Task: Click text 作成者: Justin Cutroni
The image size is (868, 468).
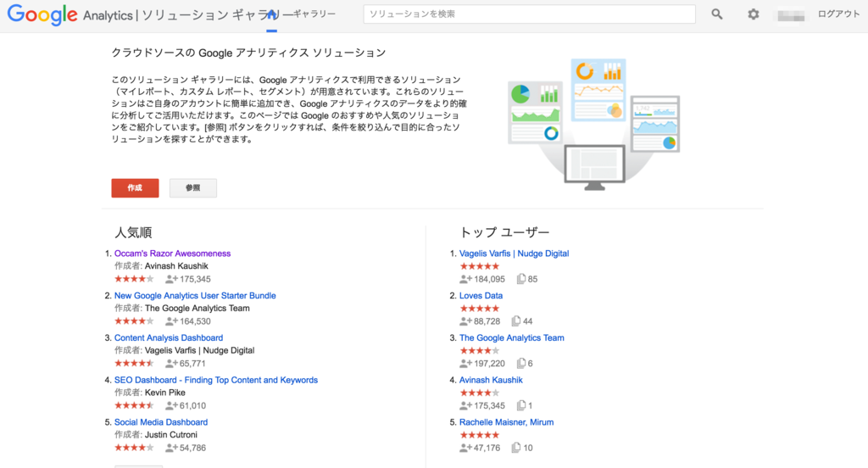Action: (x=156, y=434)
